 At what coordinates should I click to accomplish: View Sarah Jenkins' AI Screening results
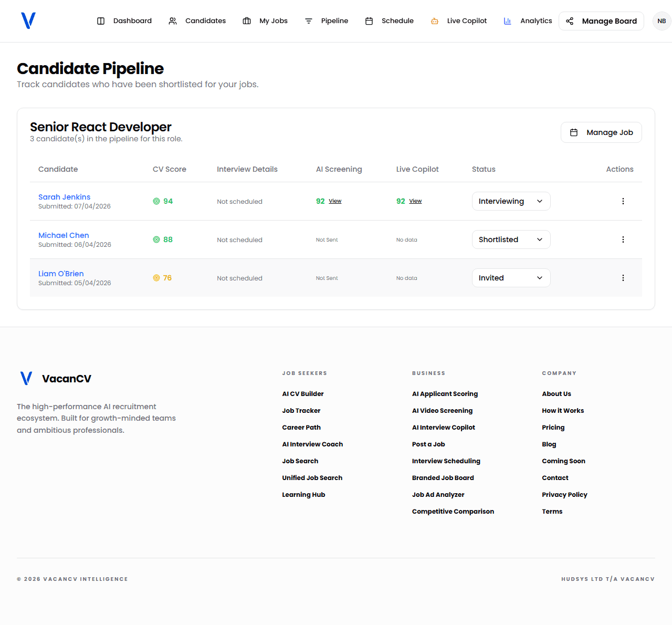334,201
